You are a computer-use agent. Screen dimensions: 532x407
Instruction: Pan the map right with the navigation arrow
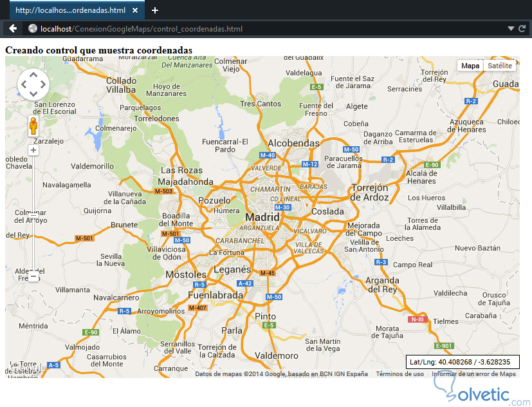pyautogui.click(x=43, y=84)
